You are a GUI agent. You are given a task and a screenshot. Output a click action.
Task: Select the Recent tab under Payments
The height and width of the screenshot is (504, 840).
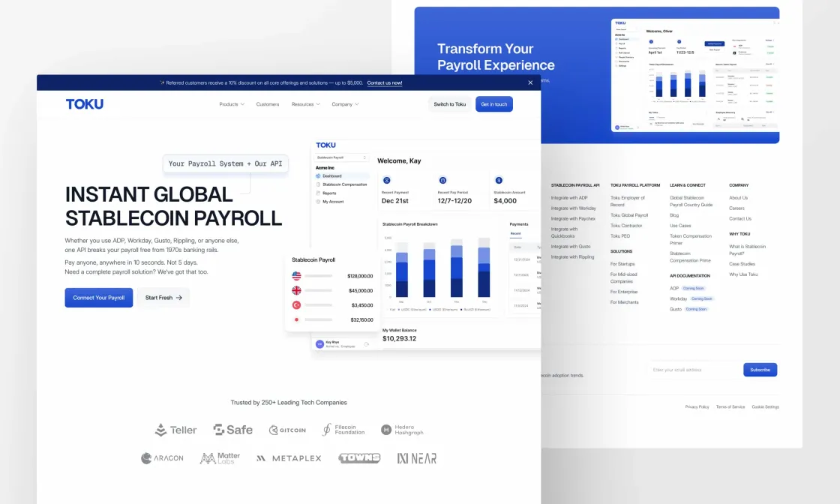point(515,233)
